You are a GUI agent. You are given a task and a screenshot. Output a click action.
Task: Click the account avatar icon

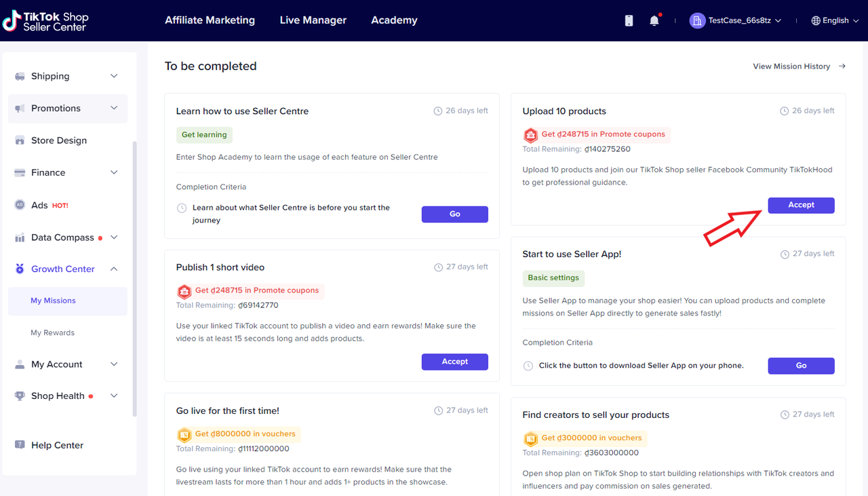(x=697, y=21)
